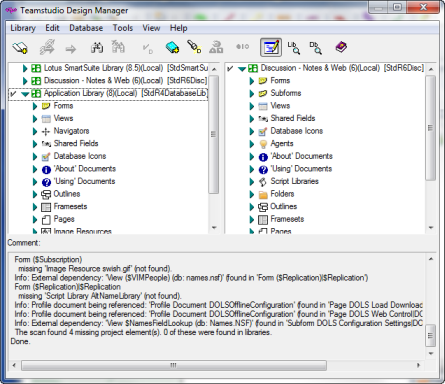Expand Discussion - Notes & Web in left pane
The image size is (445, 384).
(25, 81)
